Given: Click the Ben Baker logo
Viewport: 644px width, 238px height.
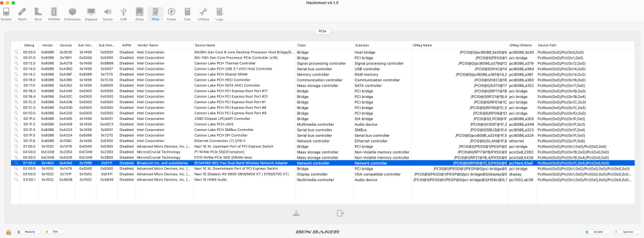Looking at the screenshot, I should click(317, 232).
